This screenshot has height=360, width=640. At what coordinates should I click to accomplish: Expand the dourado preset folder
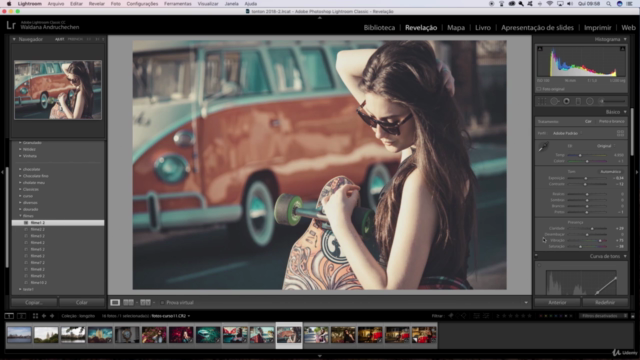(x=20, y=209)
